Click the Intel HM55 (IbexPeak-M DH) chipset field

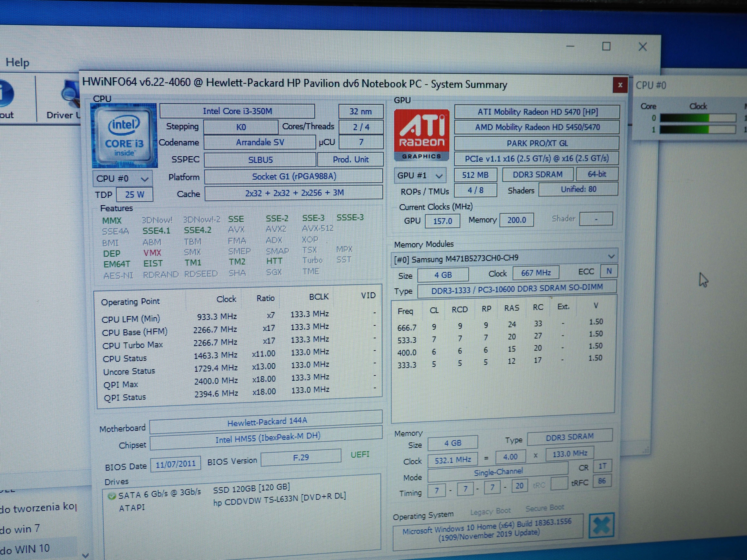pyautogui.click(x=266, y=438)
